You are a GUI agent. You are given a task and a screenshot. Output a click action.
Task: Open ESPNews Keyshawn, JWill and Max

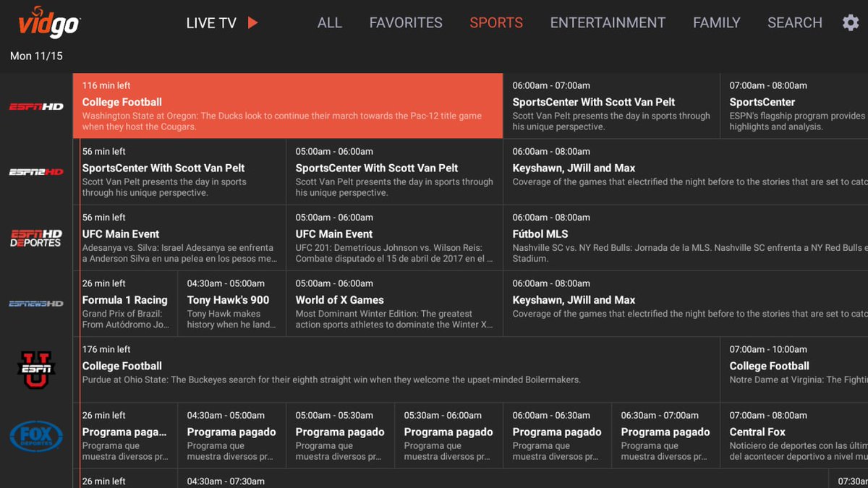686,303
